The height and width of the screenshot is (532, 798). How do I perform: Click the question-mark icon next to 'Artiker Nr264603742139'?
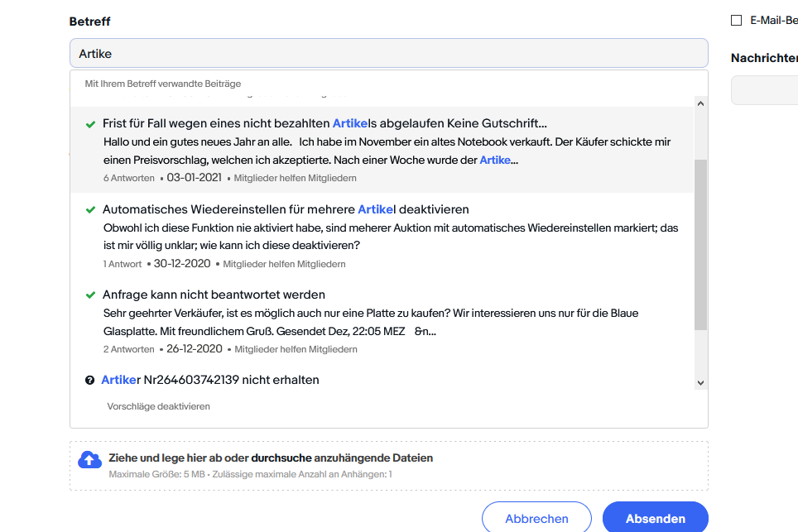[90, 379]
